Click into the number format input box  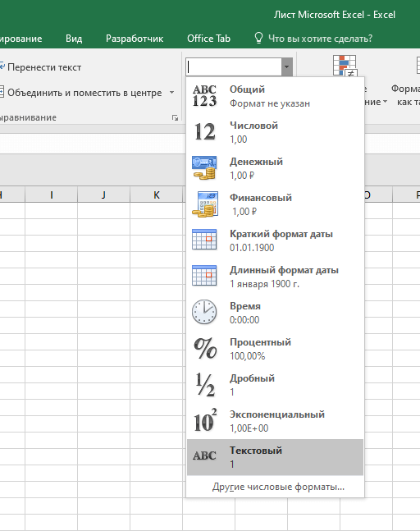(234, 66)
